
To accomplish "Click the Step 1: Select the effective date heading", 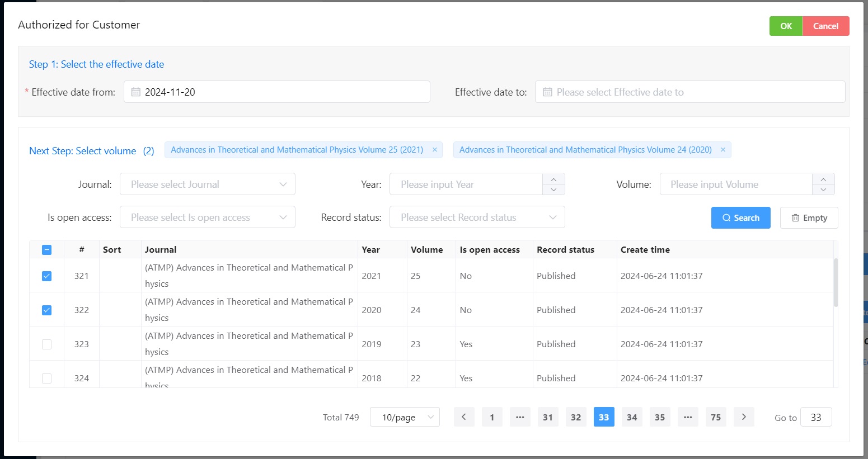I will click(x=96, y=64).
